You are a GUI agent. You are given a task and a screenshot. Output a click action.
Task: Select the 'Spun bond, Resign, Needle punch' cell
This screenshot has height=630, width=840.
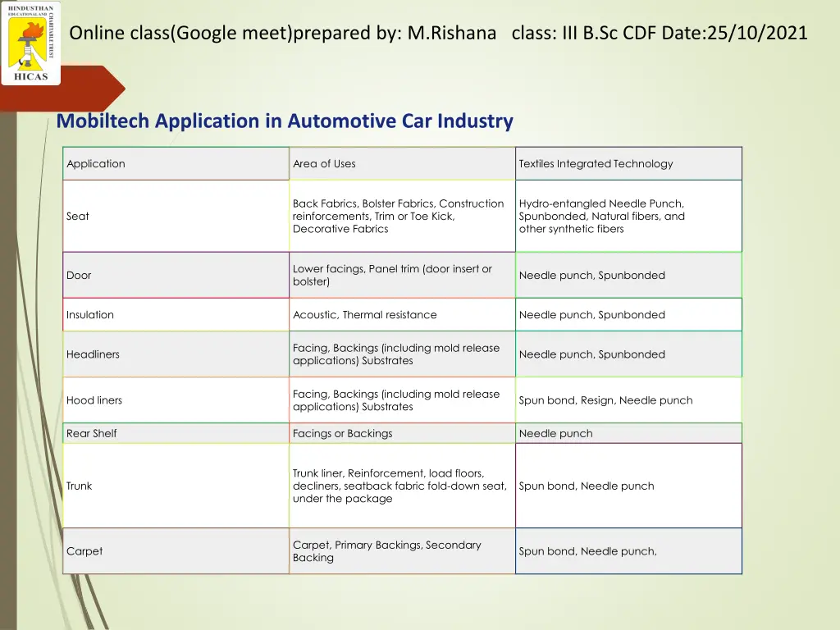[628, 400]
